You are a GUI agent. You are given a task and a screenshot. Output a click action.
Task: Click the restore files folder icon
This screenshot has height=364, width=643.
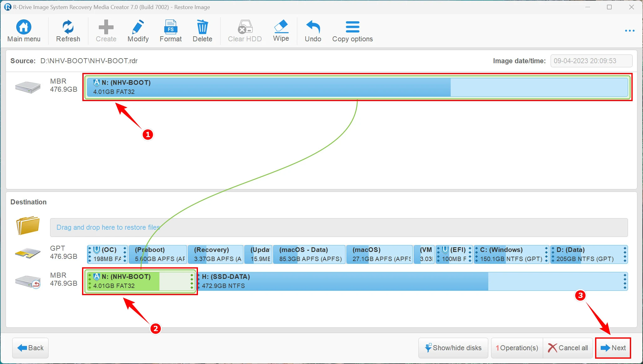(x=28, y=225)
